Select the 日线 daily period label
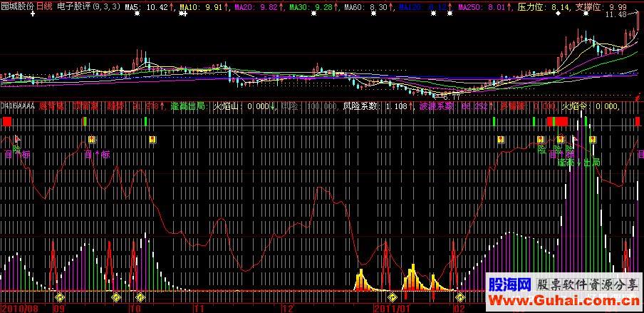644x313 pixels. pyautogui.click(x=45, y=7)
